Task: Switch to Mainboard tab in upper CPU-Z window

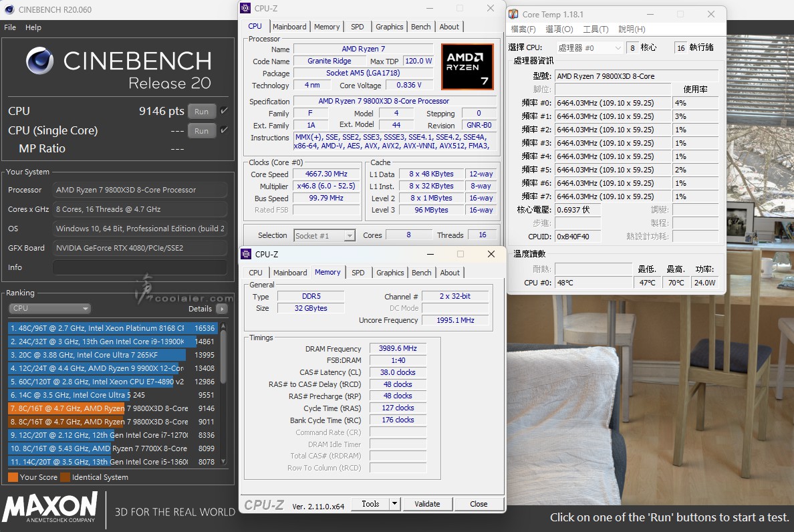Action: point(289,27)
